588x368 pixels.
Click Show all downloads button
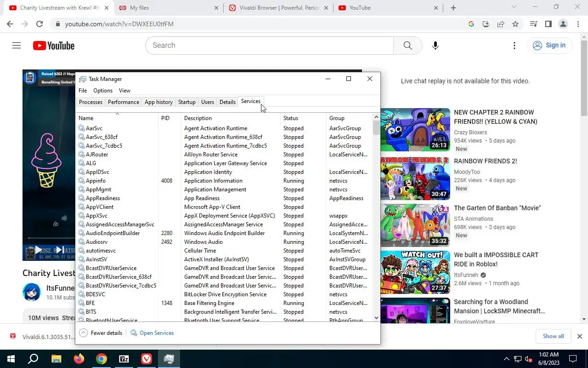coord(553,336)
